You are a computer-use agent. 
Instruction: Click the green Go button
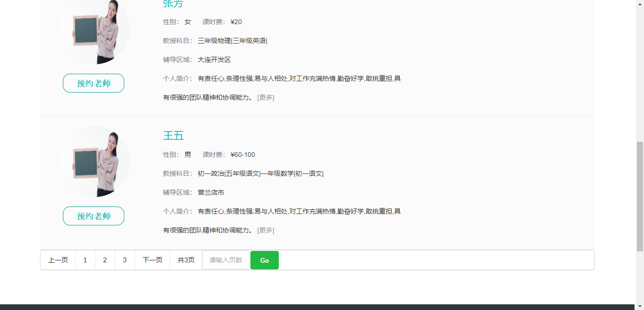pyautogui.click(x=265, y=260)
